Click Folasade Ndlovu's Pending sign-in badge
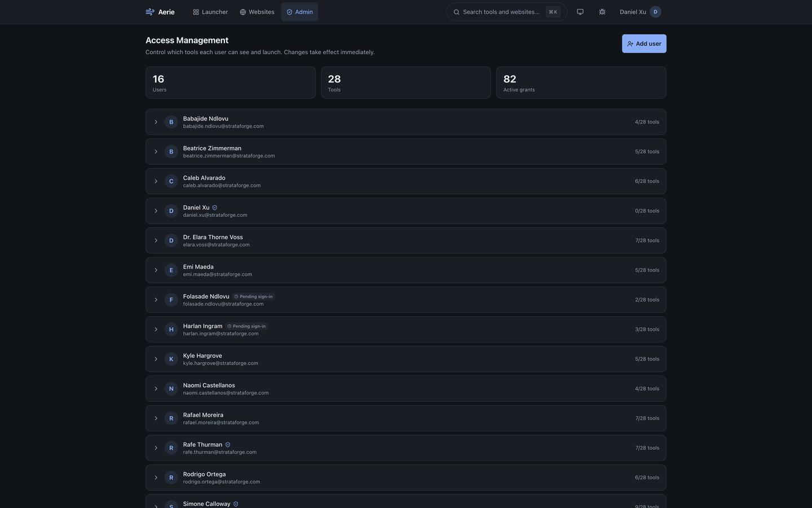This screenshot has width=812, height=508. pos(254,296)
